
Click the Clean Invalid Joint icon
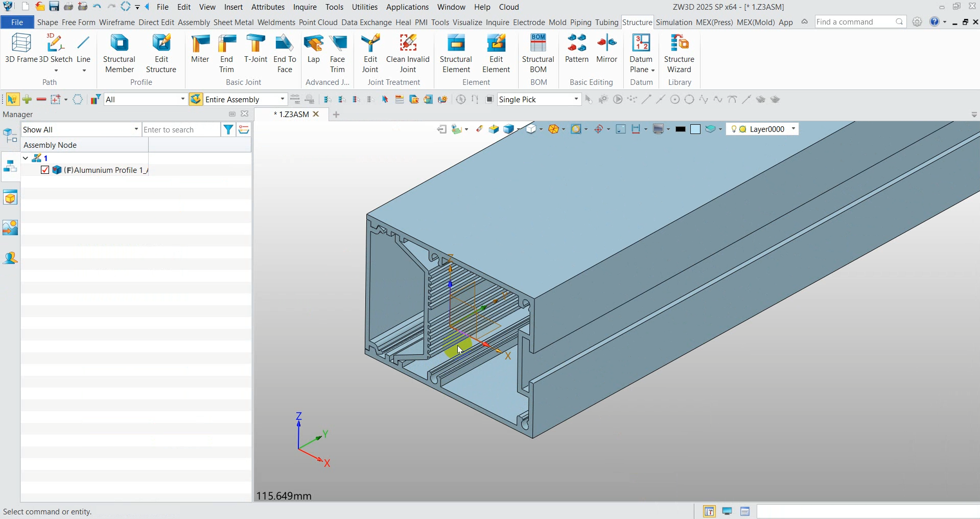point(408,53)
